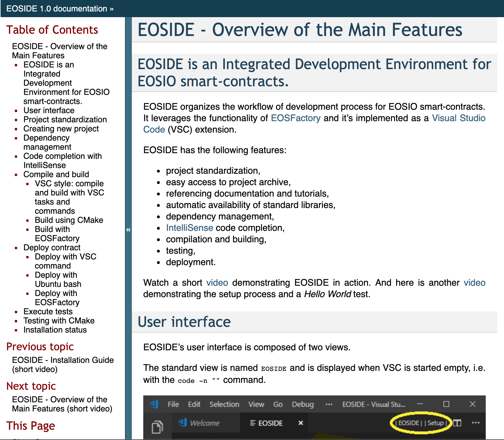Click the 'EOSIDE has the following features:' line

coord(215,150)
